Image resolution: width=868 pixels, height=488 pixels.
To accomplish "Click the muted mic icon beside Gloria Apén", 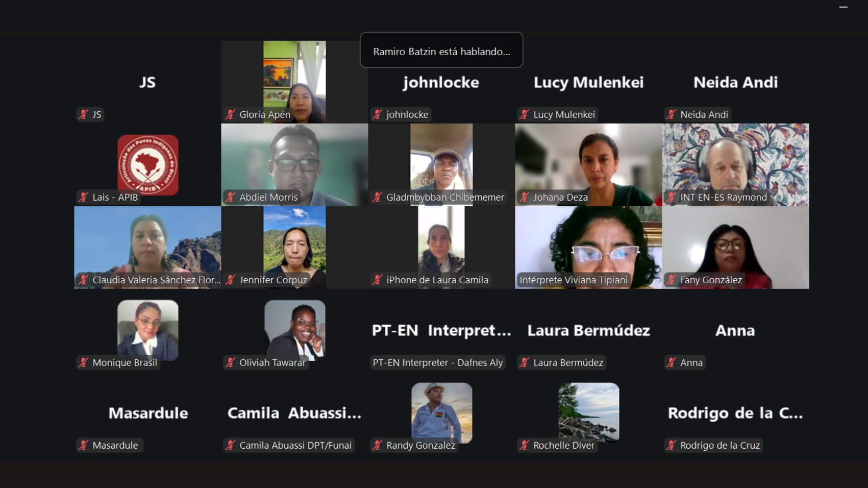I will click(x=231, y=114).
